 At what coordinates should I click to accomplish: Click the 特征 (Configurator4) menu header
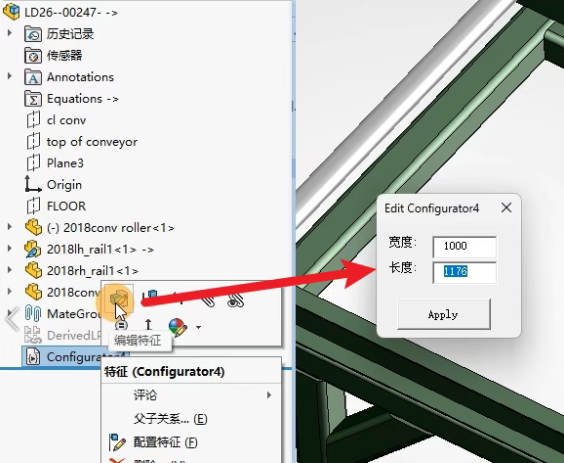pyautogui.click(x=164, y=372)
